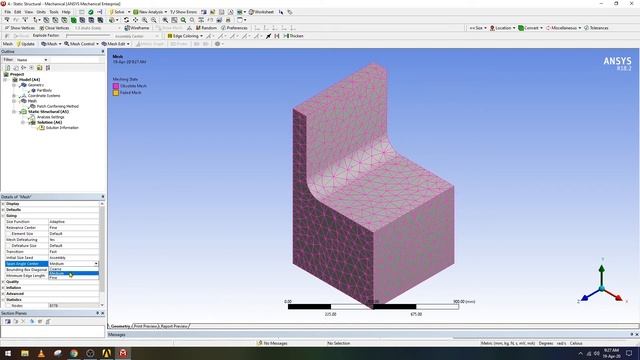Open the Tools menu

tap(54, 12)
